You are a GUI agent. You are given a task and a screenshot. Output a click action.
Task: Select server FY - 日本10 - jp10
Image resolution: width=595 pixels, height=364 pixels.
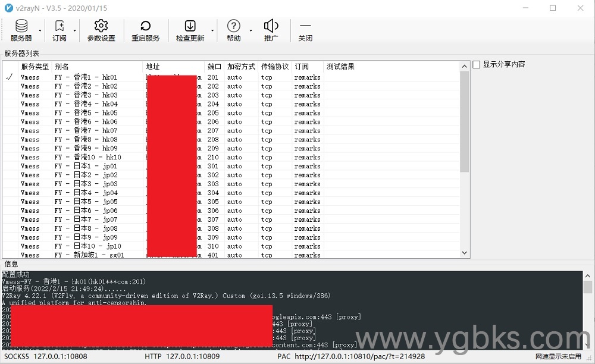pos(231,246)
